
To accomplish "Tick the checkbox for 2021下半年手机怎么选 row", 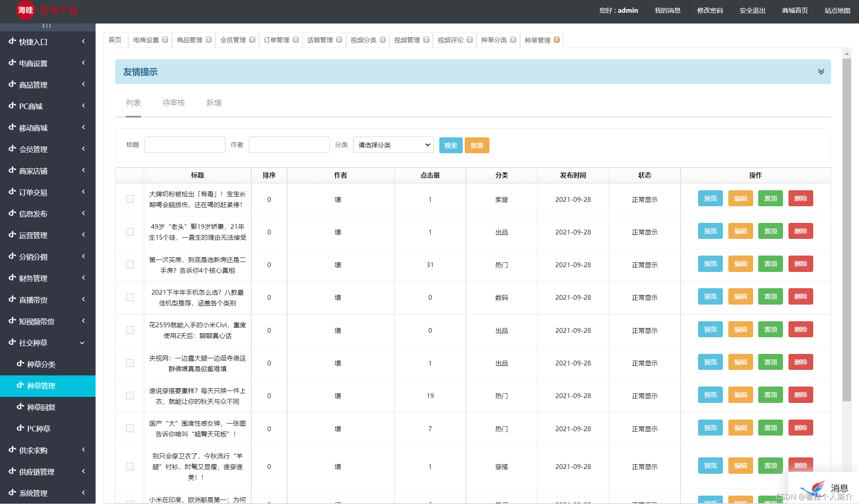I will [130, 297].
